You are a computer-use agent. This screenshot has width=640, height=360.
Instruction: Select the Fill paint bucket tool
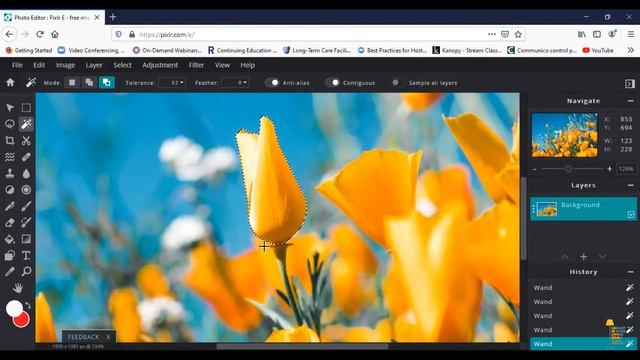(10, 239)
